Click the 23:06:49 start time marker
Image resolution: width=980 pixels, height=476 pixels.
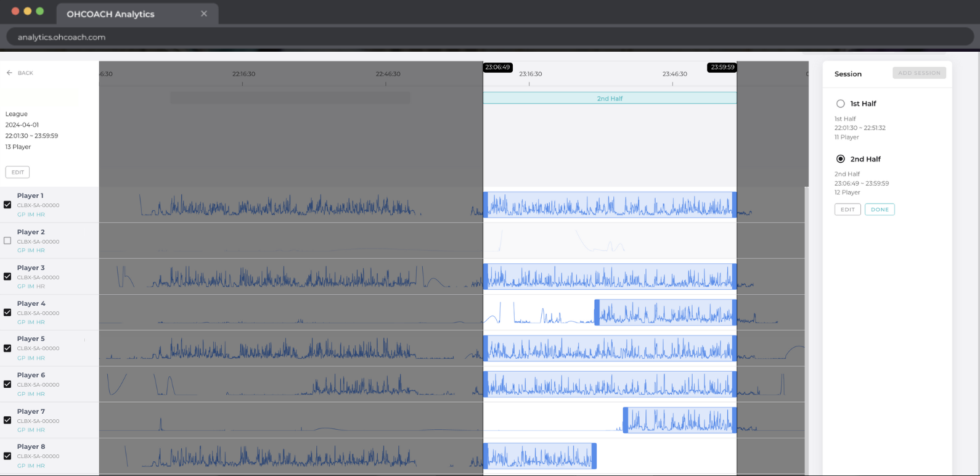(497, 67)
